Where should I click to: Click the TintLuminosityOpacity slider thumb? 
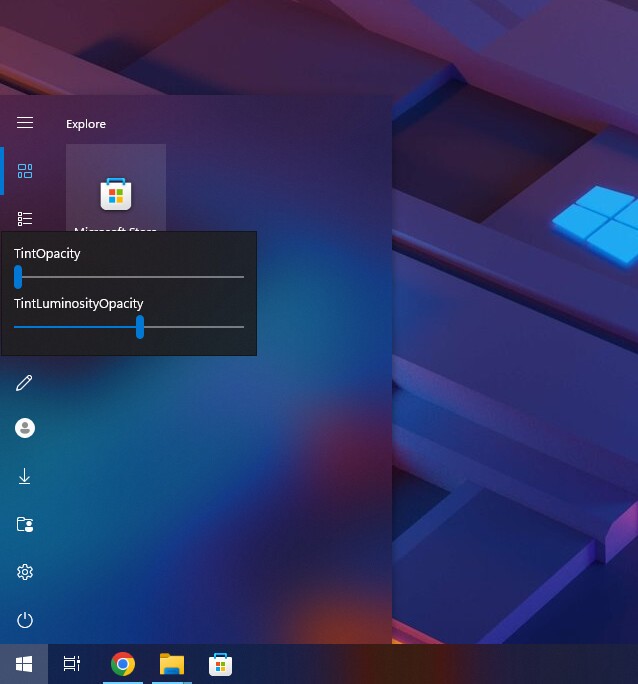(x=140, y=327)
